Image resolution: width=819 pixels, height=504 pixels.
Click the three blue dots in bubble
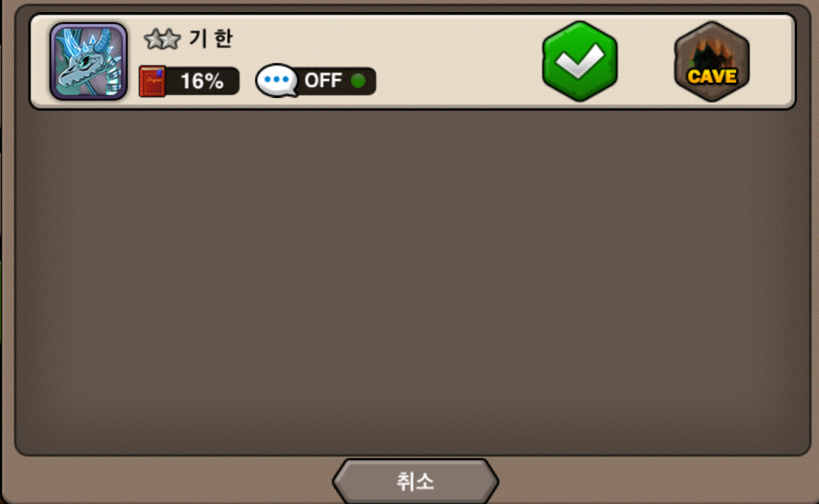tap(276, 79)
